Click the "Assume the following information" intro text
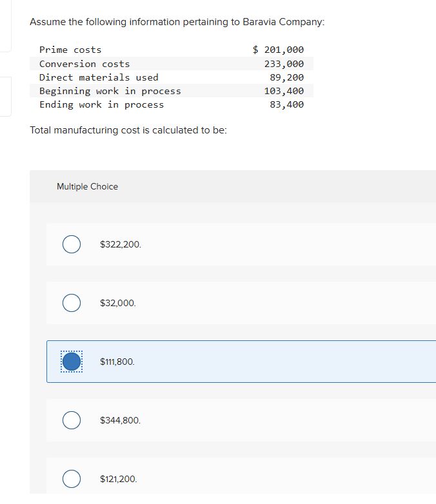Screen dimensions: 436x504 pos(177,22)
